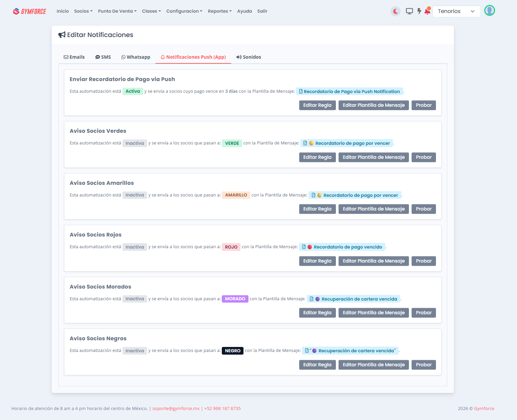Edit rule for Recordatorio de Pago via Push
This screenshot has height=420, width=517.
317,105
